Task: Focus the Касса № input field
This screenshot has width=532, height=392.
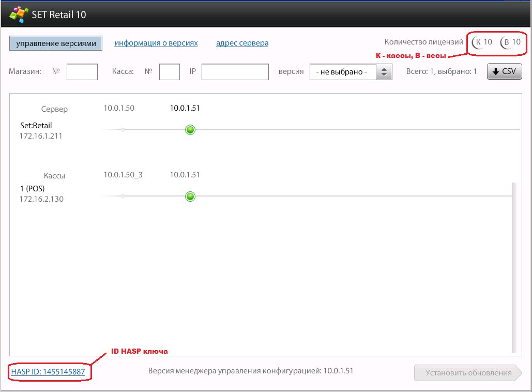Action: (169, 72)
